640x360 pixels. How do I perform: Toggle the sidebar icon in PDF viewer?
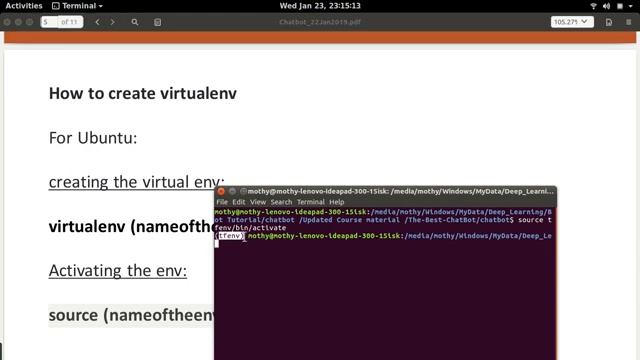pos(158,22)
